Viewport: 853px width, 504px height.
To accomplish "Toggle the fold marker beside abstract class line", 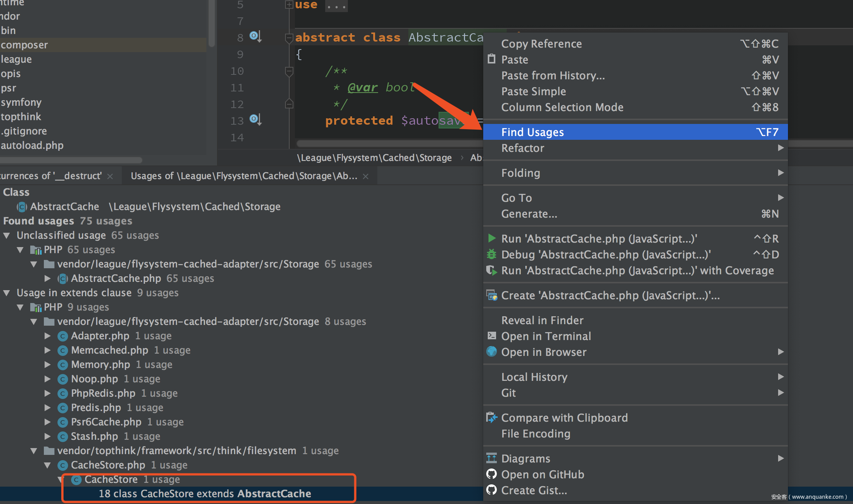I will coord(289,37).
